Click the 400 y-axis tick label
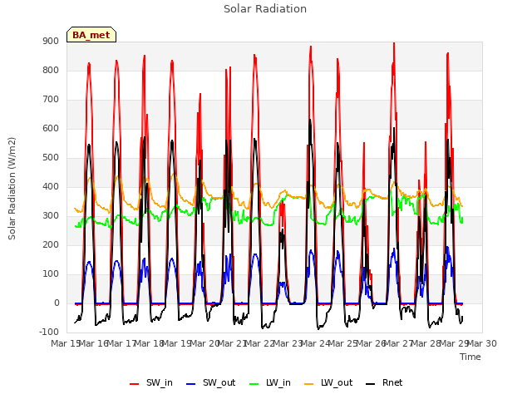The width and height of the screenshot is (532, 399). click(51, 186)
